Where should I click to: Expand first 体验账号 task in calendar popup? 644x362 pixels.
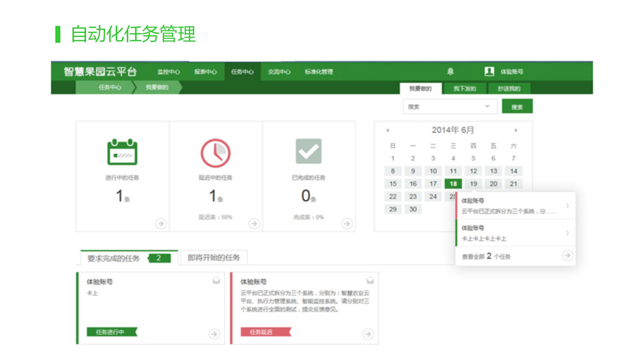click(568, 205)
